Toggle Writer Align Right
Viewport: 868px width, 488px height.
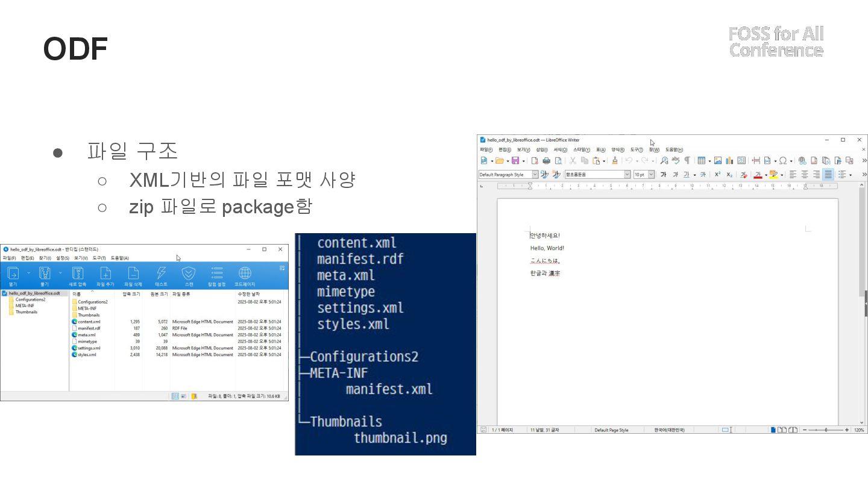pos(817,175)
